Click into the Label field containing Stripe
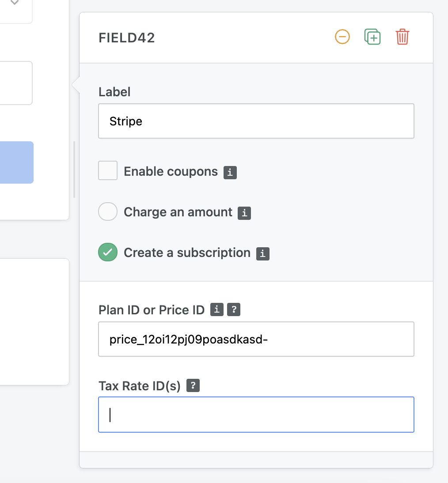 256,121
